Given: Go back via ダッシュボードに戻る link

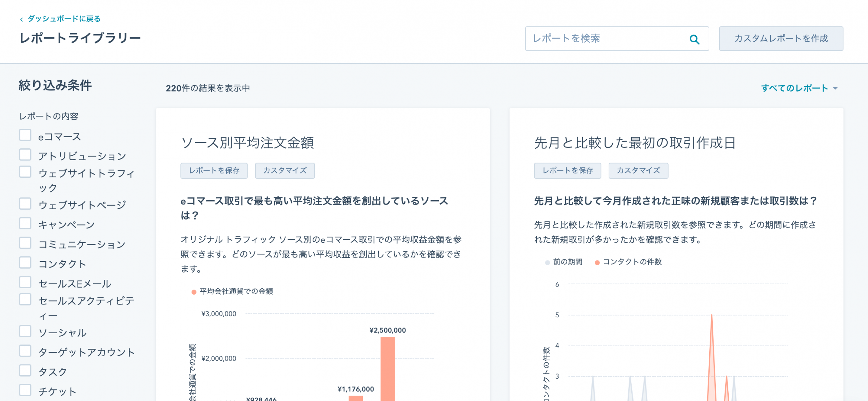Looking at the screenshot, I should click(64, 19).
